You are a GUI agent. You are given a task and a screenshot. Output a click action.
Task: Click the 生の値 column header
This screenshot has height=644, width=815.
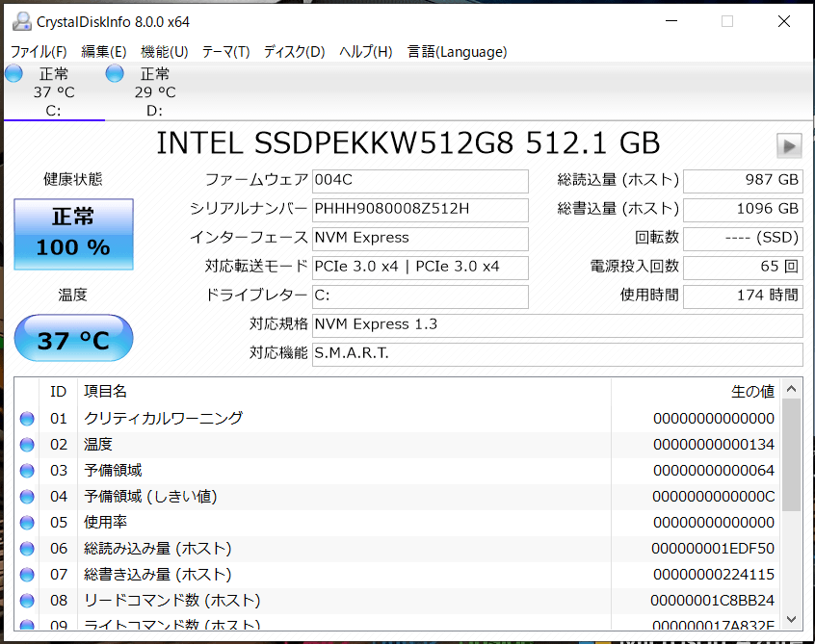(751, 391)
